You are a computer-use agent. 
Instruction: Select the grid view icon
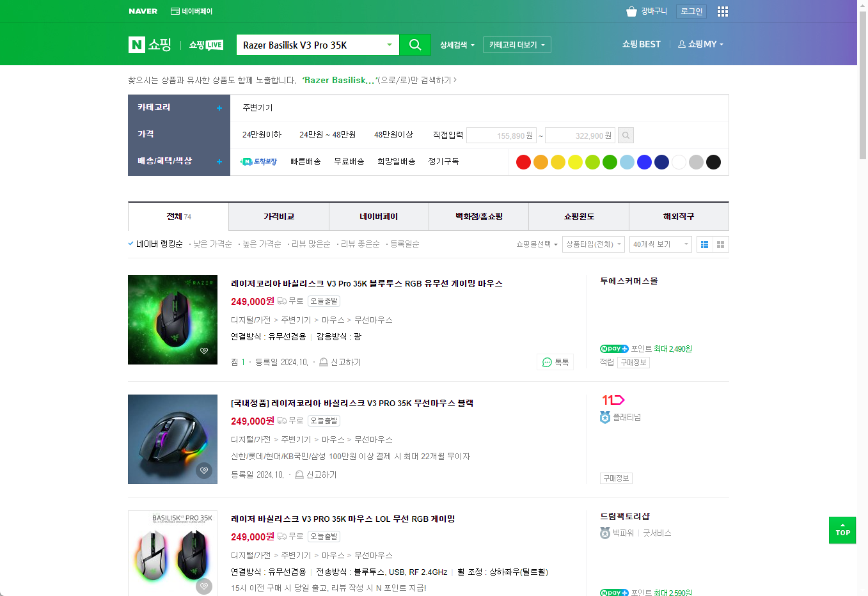(721, 244)
